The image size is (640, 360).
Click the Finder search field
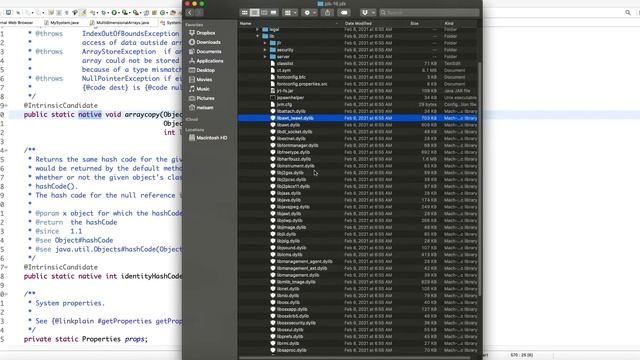tap(429, 13)
